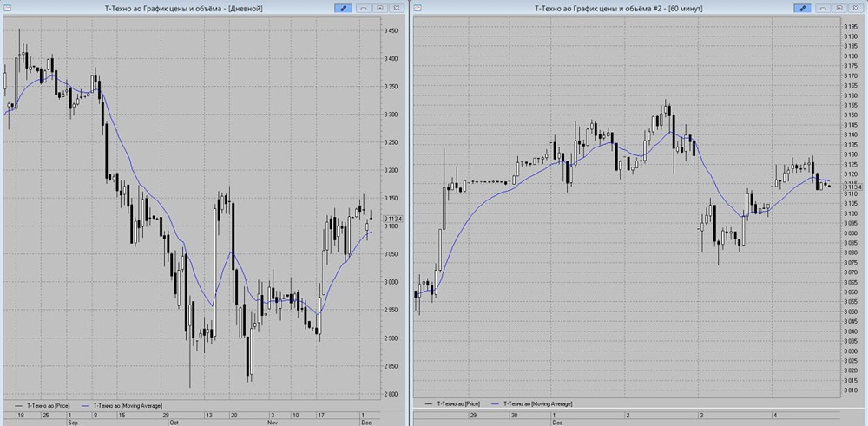Minimize the daily chart window
Screen dimensions: 868x426
click(x=364, y=9)
